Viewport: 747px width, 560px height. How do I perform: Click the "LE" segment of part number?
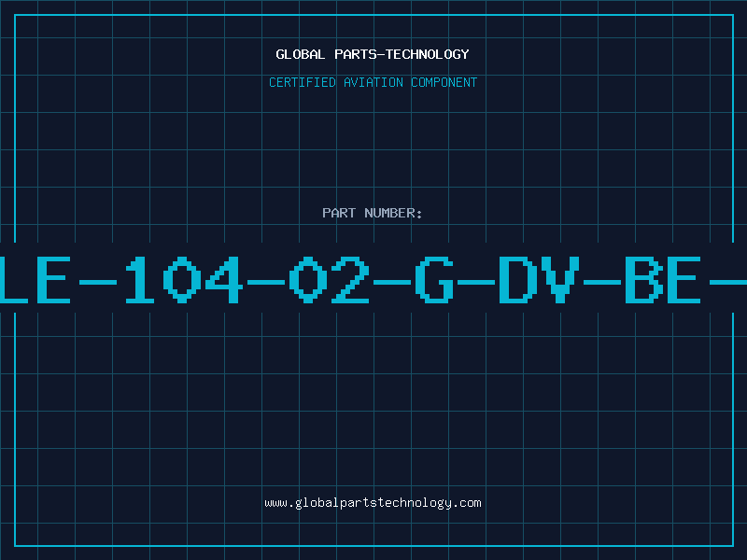[35, 279]
